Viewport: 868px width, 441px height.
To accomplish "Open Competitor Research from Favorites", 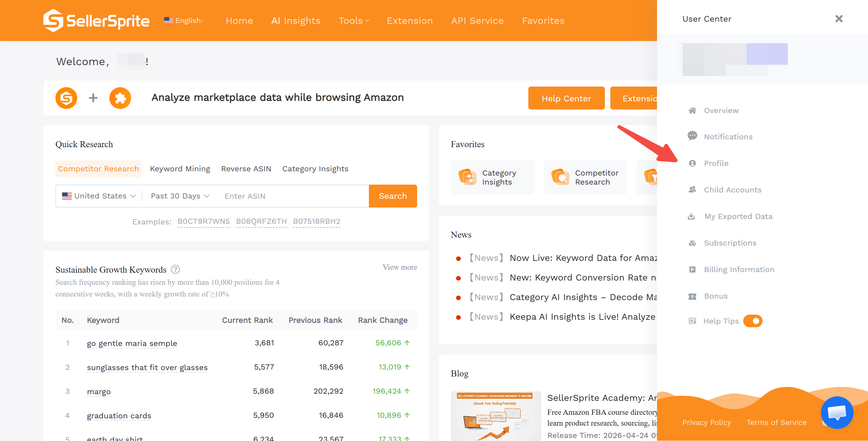I will (x=585, y=177).
